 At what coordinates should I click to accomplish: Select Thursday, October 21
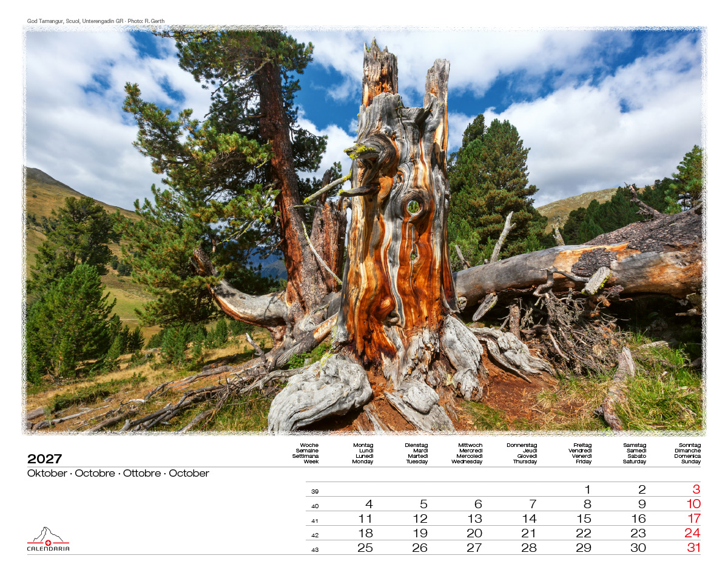(529, 533)
